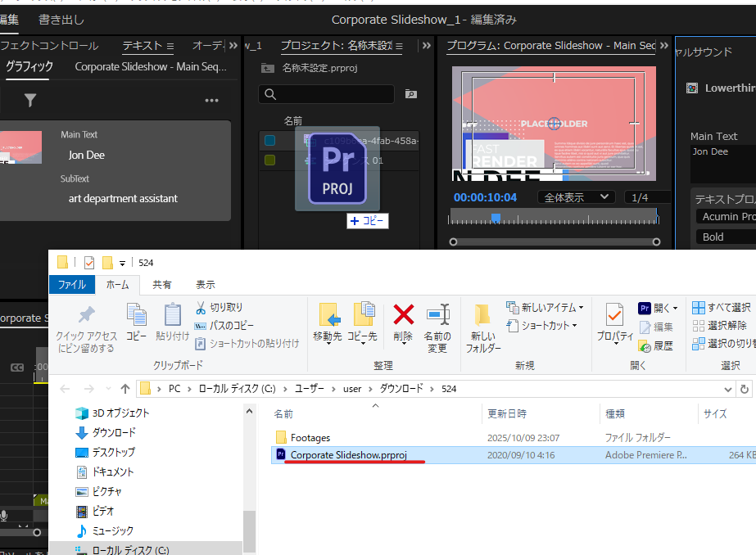Image resolution: width=756 pixels, height=555 pixels.
Task: Click the find-from-folder icon beside the search box
Action: click(410, 94)
